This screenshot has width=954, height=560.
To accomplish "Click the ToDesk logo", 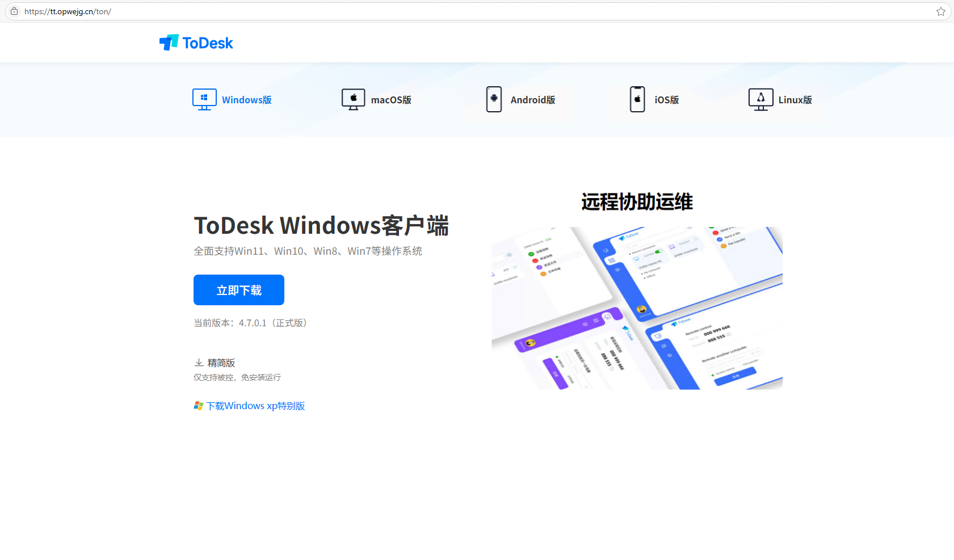I will 196,43.
